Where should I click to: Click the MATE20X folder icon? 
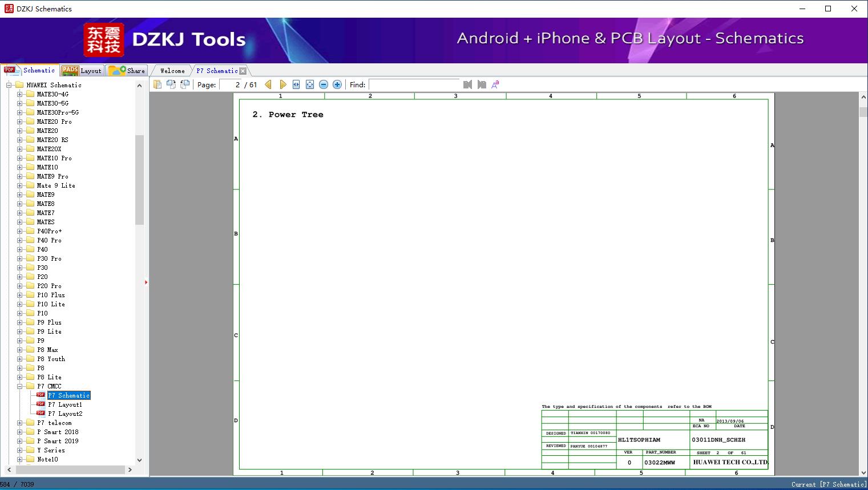click(x=30, y=149)
